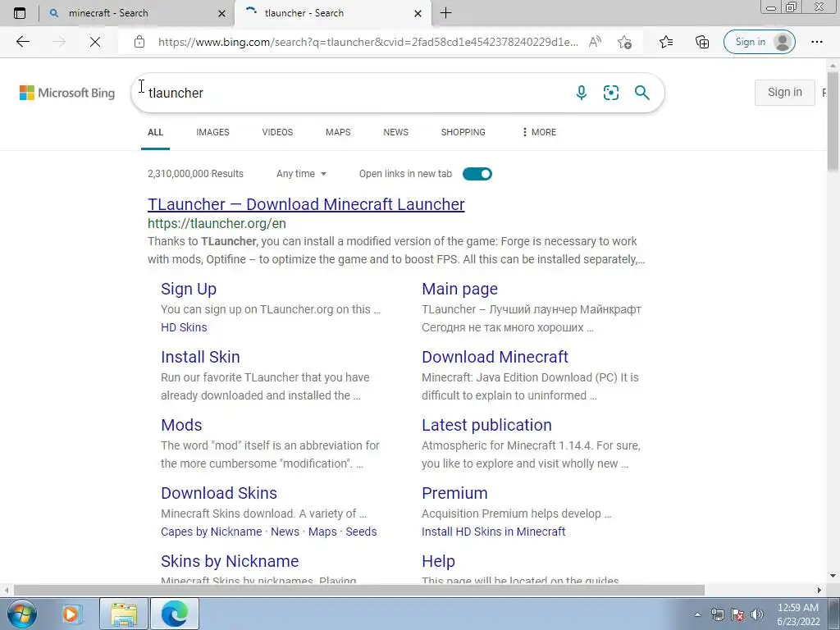Image resolution: width=840 pixels, height=630 pixels.
Task: Expand the MORE search categories menu
Action: [x=539, y=132]
